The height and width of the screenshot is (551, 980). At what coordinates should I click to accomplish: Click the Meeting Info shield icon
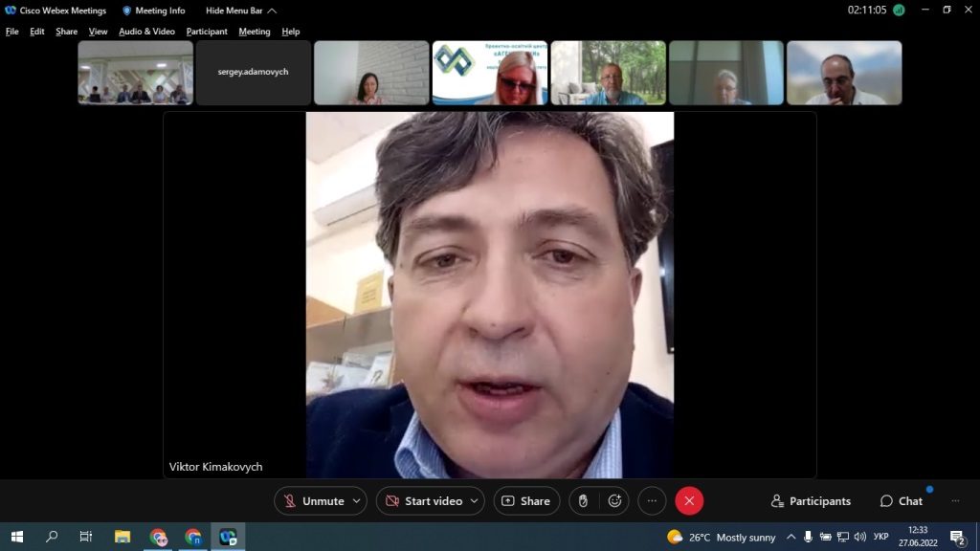pyautogui.click(x=126, y=11)
